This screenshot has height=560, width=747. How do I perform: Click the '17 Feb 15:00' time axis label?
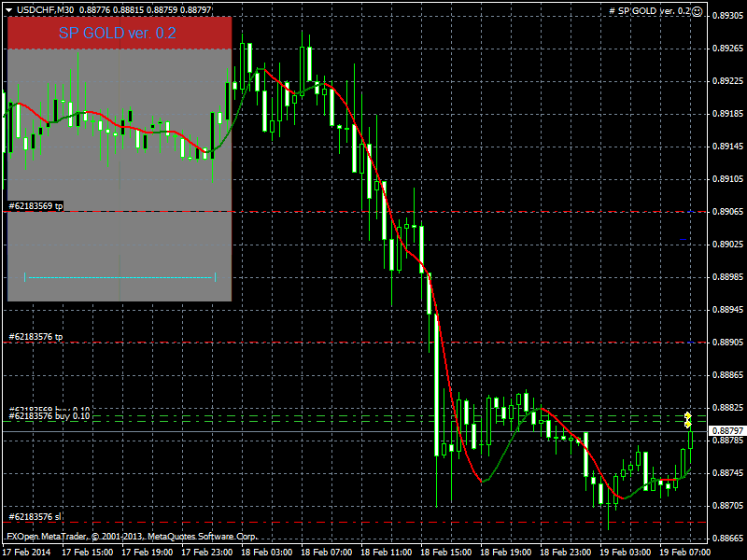(88, 553)
